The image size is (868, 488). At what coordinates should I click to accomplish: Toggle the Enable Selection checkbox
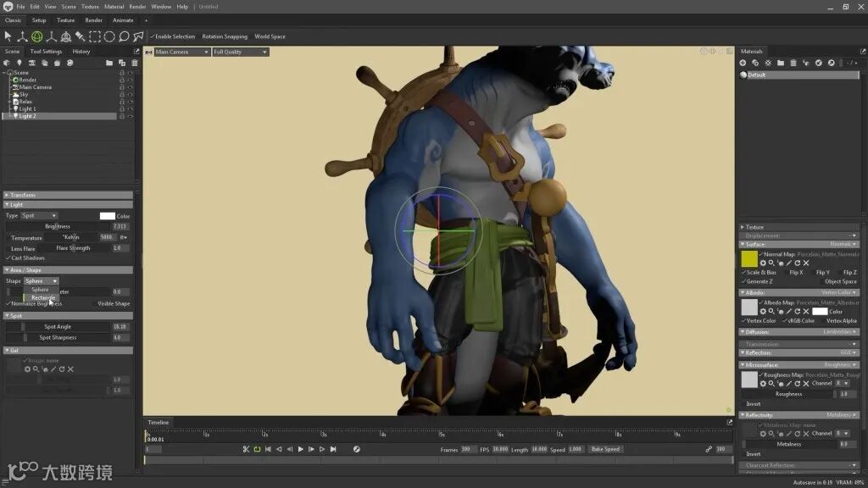[152, 36]
